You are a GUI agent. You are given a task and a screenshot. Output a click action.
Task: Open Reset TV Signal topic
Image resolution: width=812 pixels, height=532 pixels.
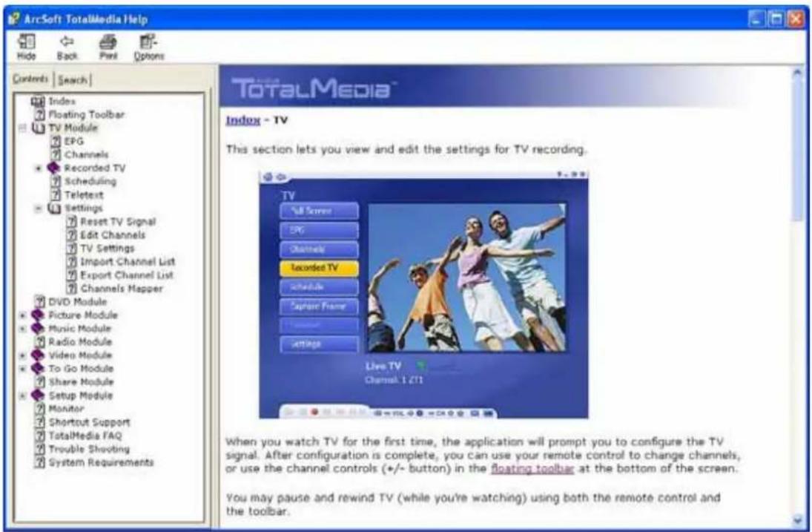click(118, 222)
